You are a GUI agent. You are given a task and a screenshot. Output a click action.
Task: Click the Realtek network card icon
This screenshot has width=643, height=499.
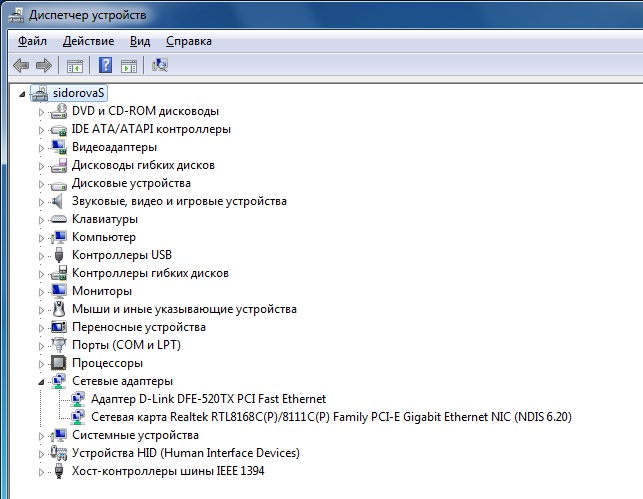78,417
